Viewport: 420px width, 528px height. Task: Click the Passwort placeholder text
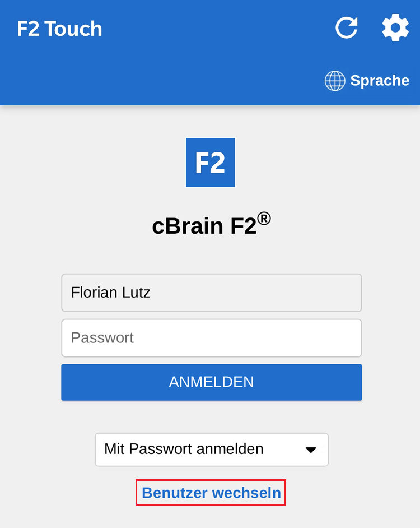coord(102,338)
